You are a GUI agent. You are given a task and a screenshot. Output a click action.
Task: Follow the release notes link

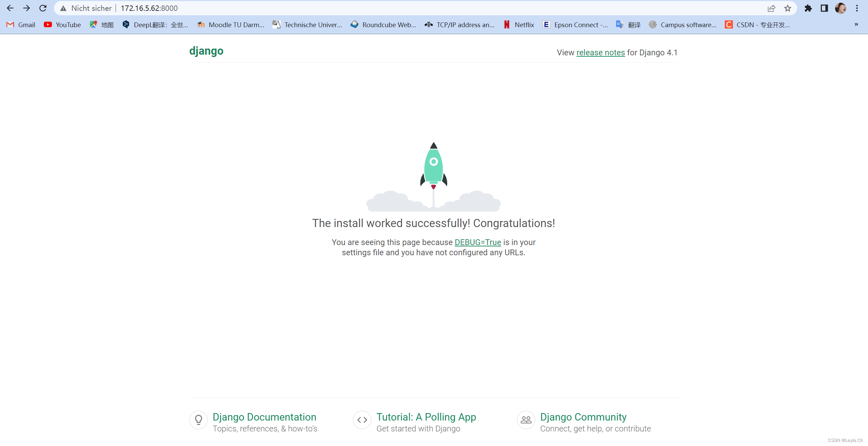[x=600, y=53]
